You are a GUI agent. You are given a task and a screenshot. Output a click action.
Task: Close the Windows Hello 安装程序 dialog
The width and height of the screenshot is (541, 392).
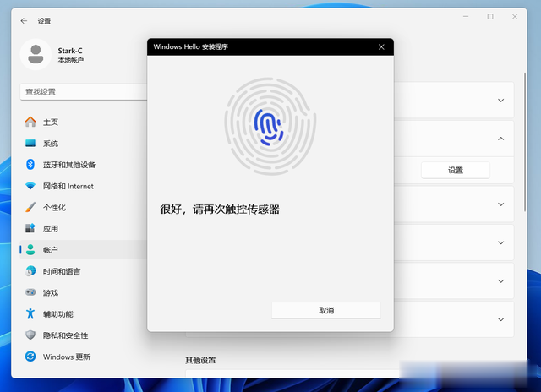381,47
